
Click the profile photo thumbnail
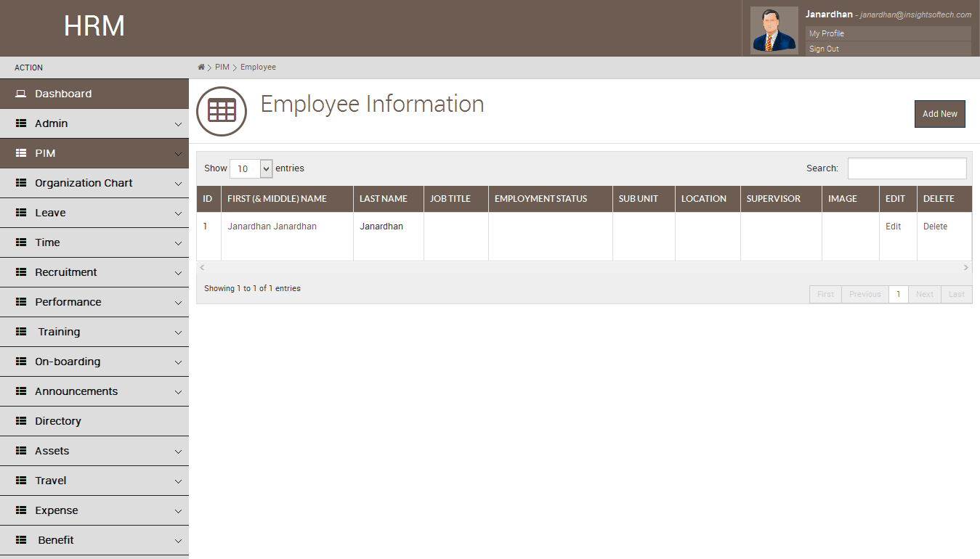[x=774, y=30]
